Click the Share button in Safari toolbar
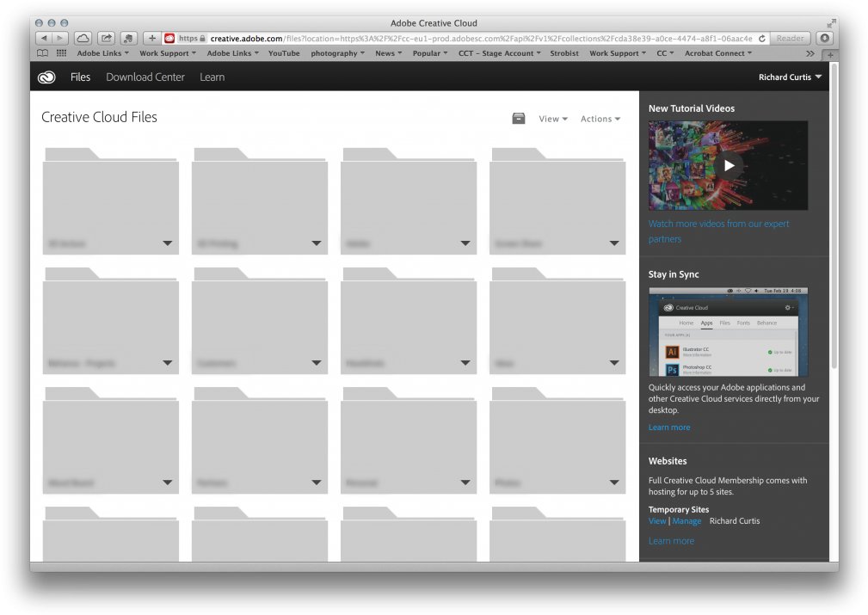This screenshot has width=868, height=615. [x=107, y=38]
